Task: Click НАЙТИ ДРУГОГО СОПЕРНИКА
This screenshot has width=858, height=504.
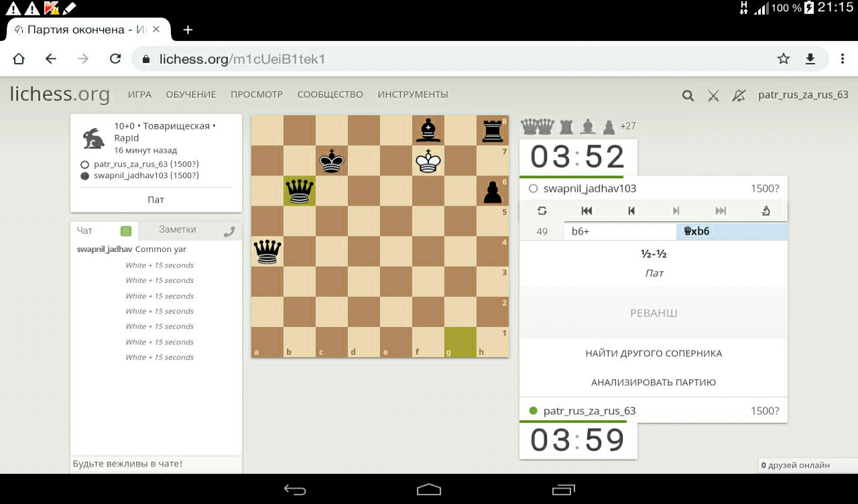Action: [654, 353]
